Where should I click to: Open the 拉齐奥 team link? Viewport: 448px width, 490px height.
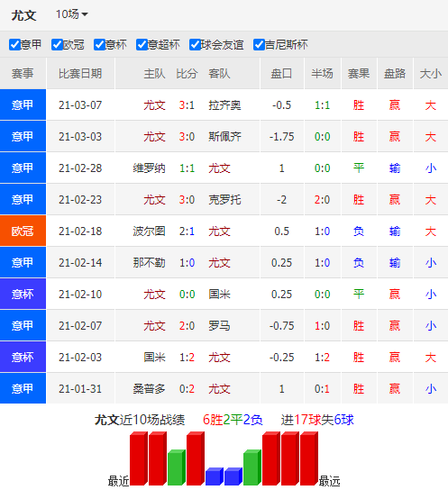[224, 105]
